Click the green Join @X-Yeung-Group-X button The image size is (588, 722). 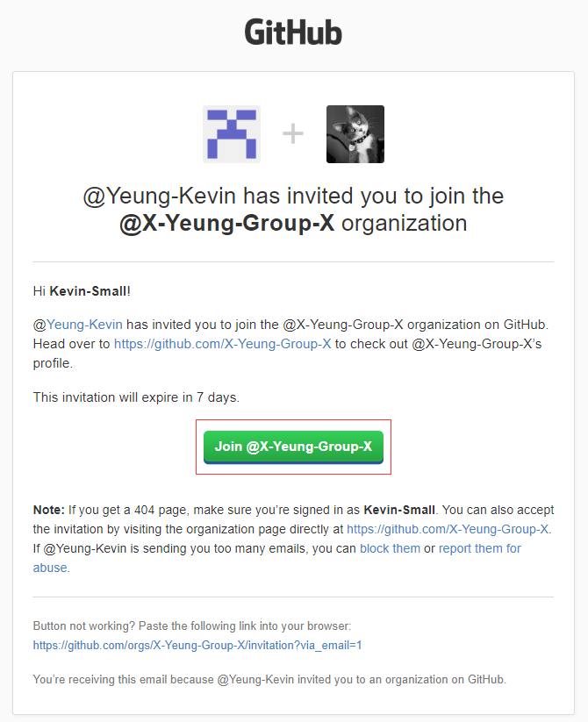click(x=293, y=447)
